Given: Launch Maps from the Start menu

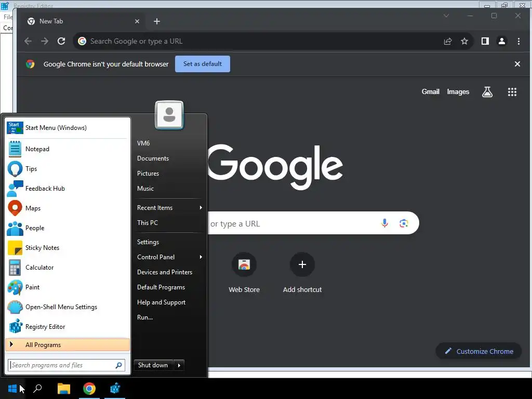Looking at the screenshot, I should (68, 208).
